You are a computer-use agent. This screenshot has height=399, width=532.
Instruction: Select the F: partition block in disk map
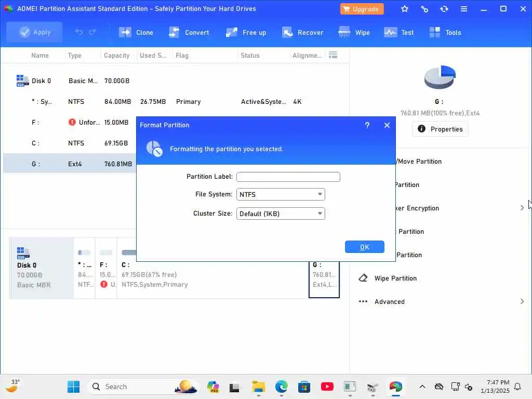pos(106,268)
